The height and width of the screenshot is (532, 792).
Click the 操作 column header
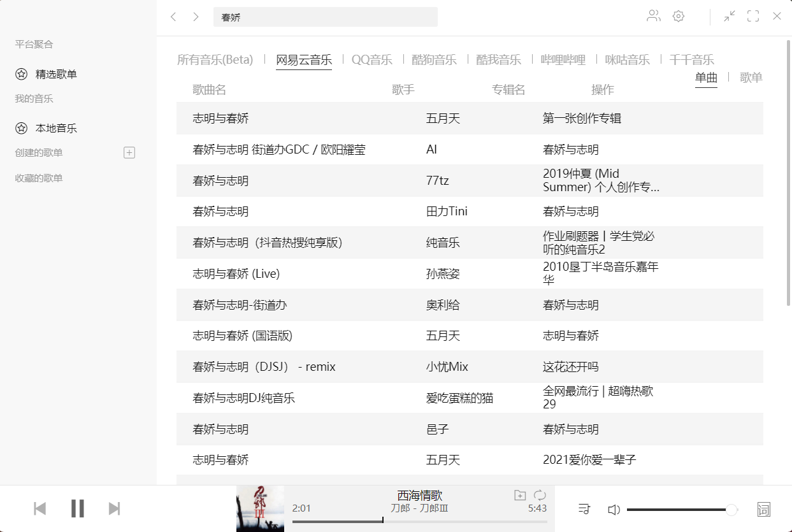coord(603,90)
